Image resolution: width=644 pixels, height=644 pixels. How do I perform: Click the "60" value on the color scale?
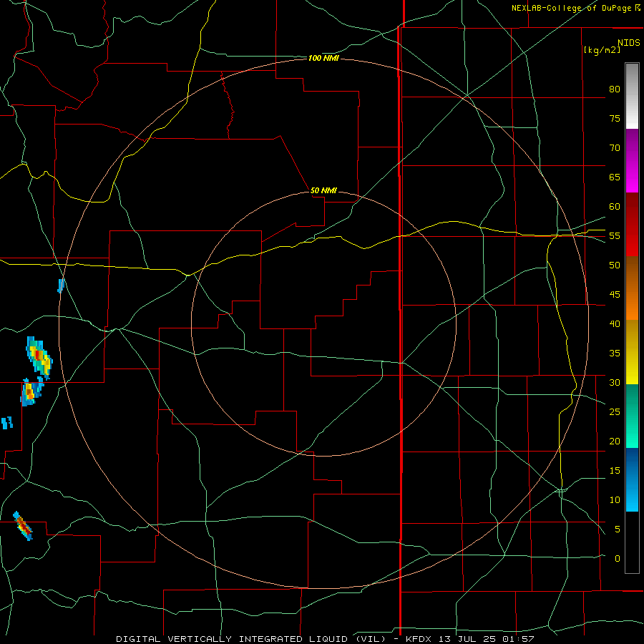click(615, 207)
